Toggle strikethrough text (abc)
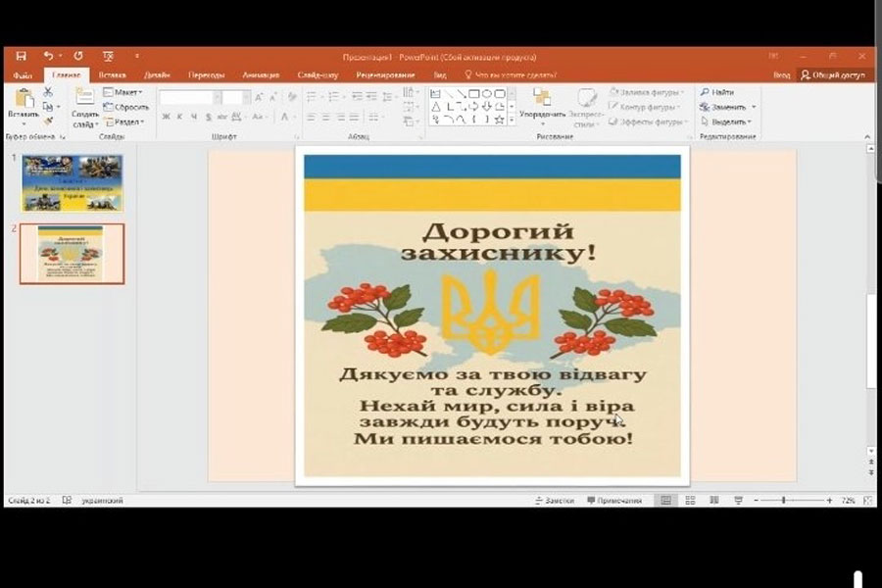Screen dimensions: 882x588 221,117
